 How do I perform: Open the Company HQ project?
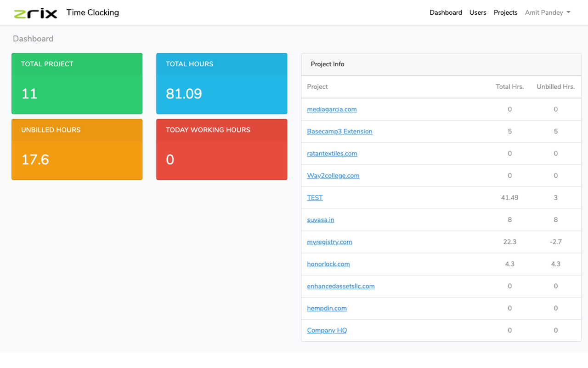pyautogui.click(x=327, y=330)
